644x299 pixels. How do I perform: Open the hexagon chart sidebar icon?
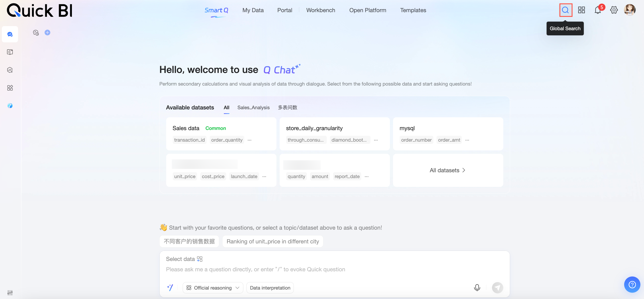(10, 70)
